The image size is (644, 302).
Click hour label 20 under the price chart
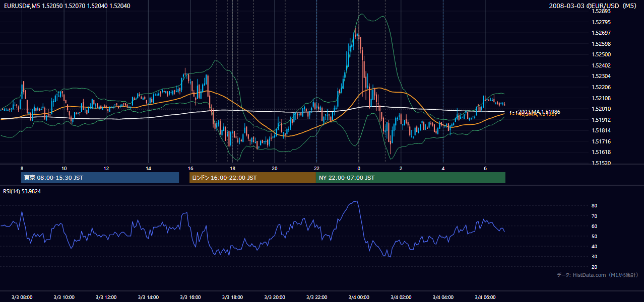(275, 168)
